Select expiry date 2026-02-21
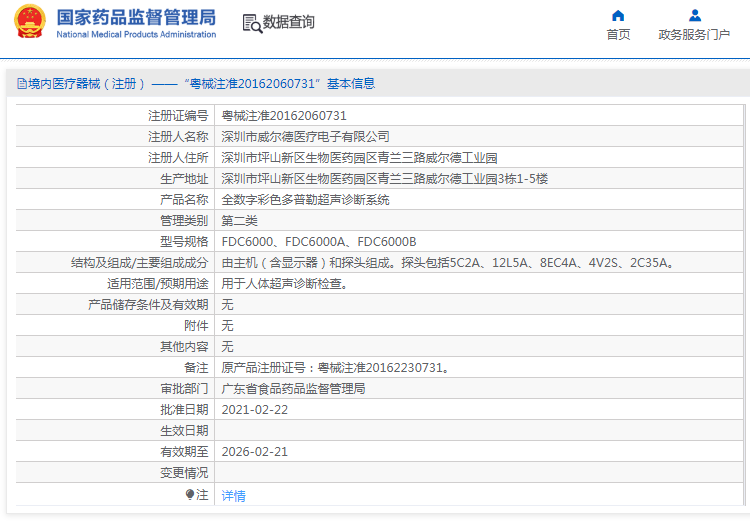This screenshot has width=750, height=524. pyautogui.click(x=255, y=452)
